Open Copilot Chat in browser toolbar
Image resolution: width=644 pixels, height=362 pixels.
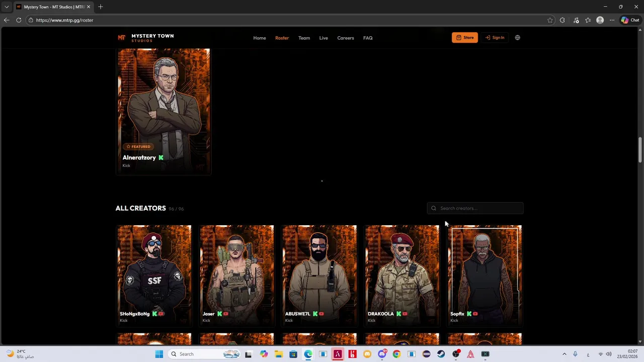tap(630, 20)
